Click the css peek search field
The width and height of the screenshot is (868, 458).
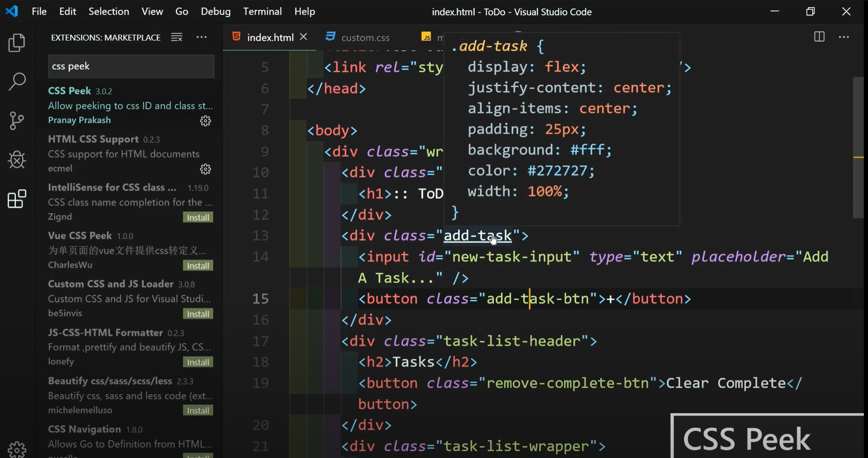click(131, 66)
